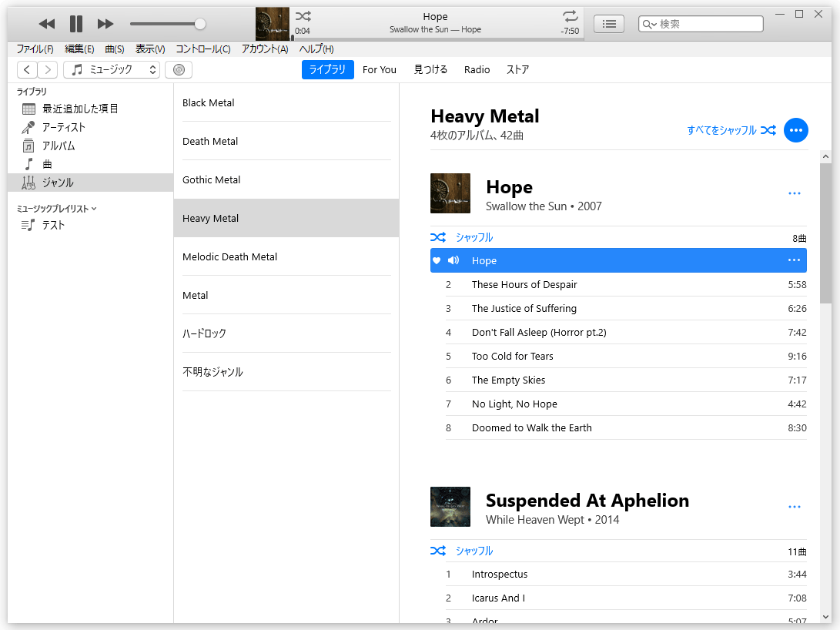Focus the 検索 search field
Image resolution: width=840 pixels, height=630 pixels.
pyautogui.click(x=701, y=24)
